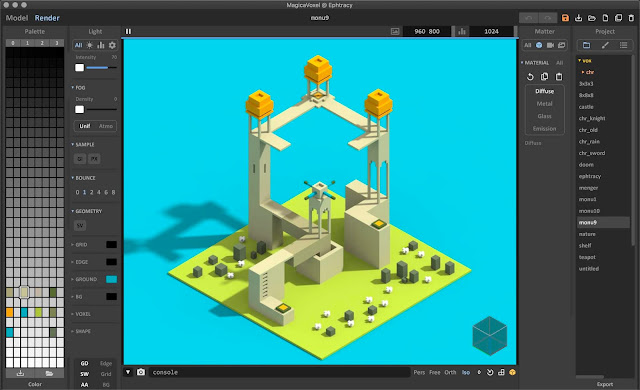Expand the VOXEL section
640x390 pixels.
tap(81, 314)
